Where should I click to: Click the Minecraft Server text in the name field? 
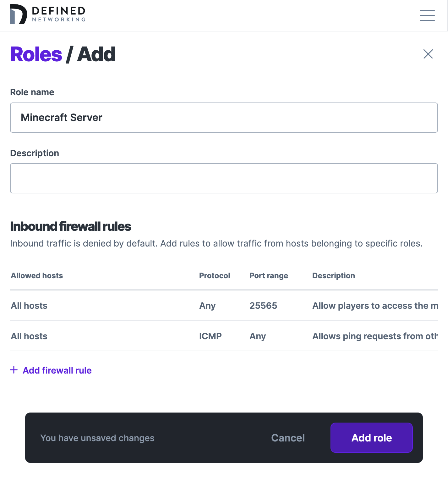click(x=62, y=118)
